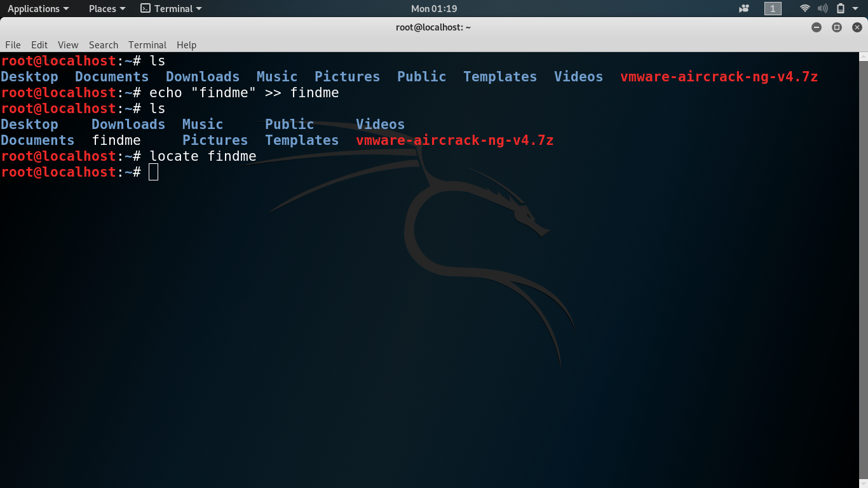Click 'Public' in first ls output
The width and height of the screenshot is (868, 488).
click(422, 77)
